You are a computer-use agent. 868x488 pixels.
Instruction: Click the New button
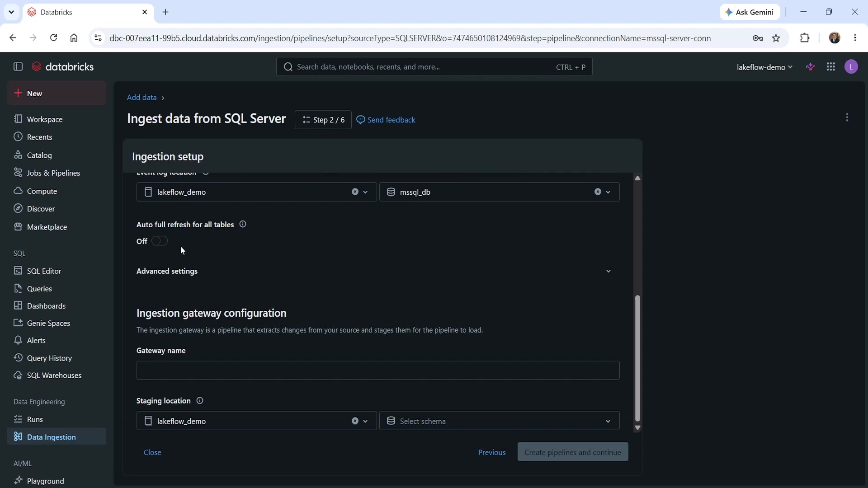pyautogui.click(x=57, y=93)
